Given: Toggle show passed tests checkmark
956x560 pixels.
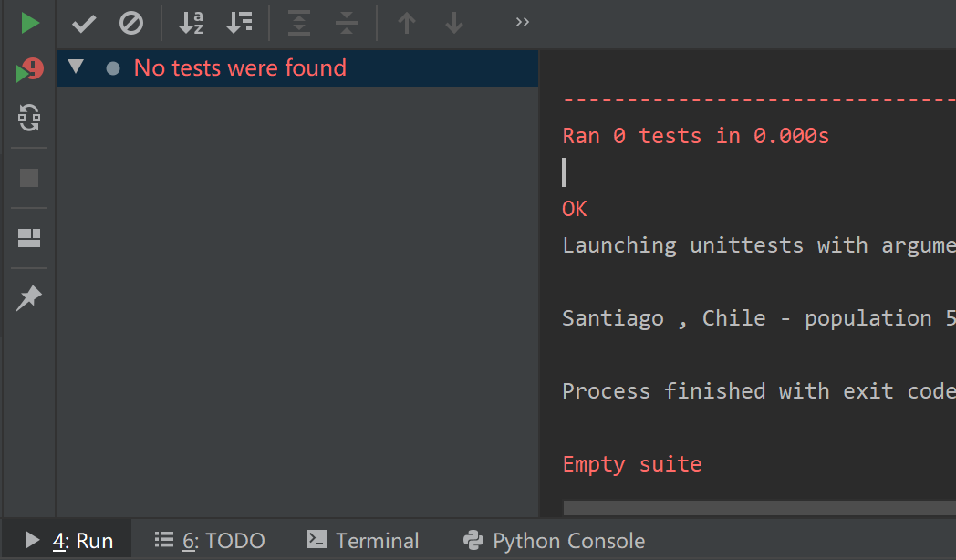Looking at the screenshot, I should 84,23.
